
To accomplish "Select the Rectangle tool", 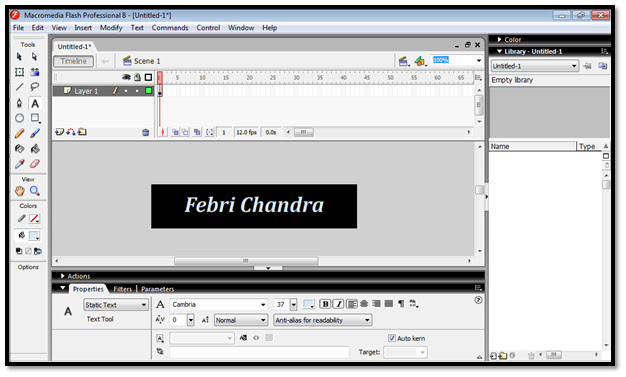I will [x=35, y=118].
